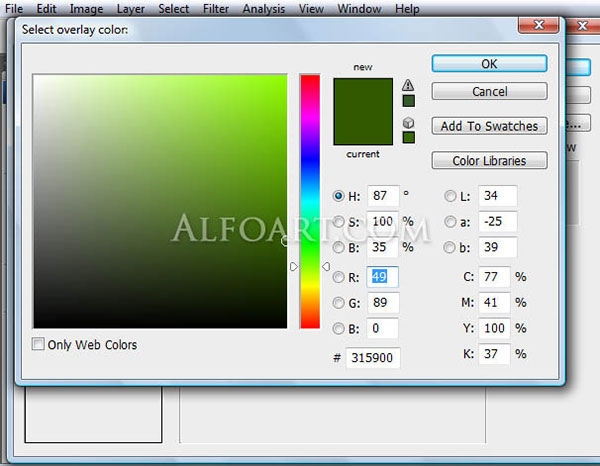Click the out-of-gamut warning triangle icon

pyautogui.click(x=408, y=85)
